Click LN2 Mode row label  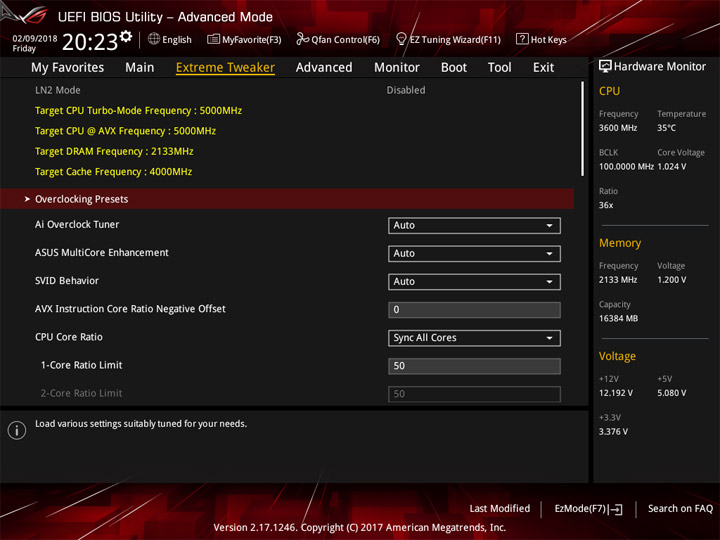57,90
